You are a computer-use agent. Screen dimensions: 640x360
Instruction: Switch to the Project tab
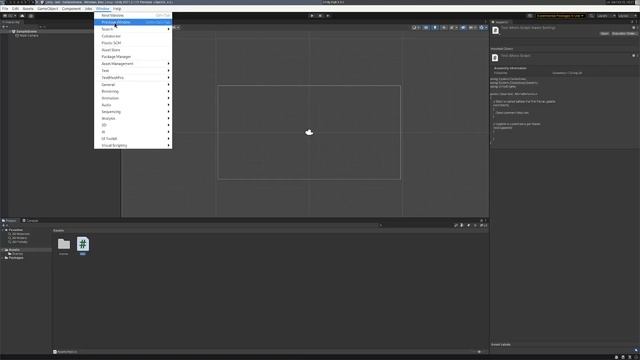(9, 220)
